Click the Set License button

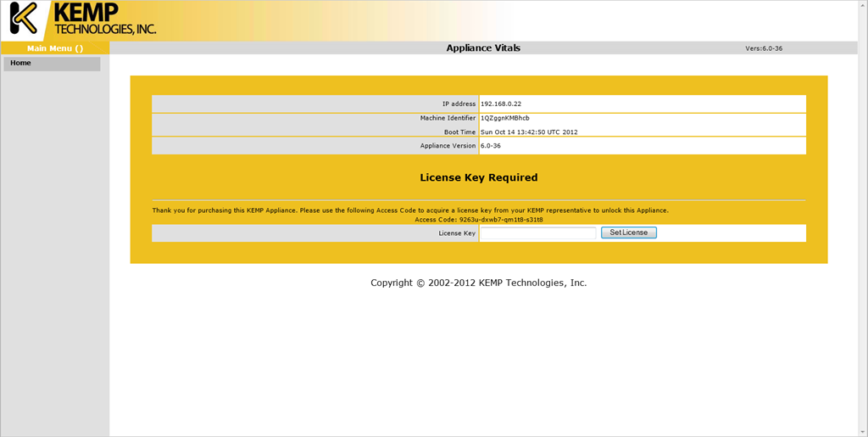click(x=628, y=233)
